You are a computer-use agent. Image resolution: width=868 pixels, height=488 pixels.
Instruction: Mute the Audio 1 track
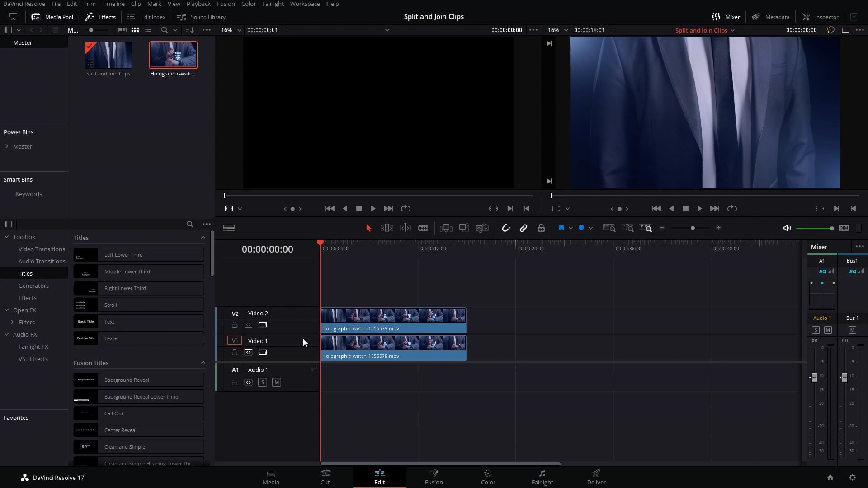click(x=277, y=383)
